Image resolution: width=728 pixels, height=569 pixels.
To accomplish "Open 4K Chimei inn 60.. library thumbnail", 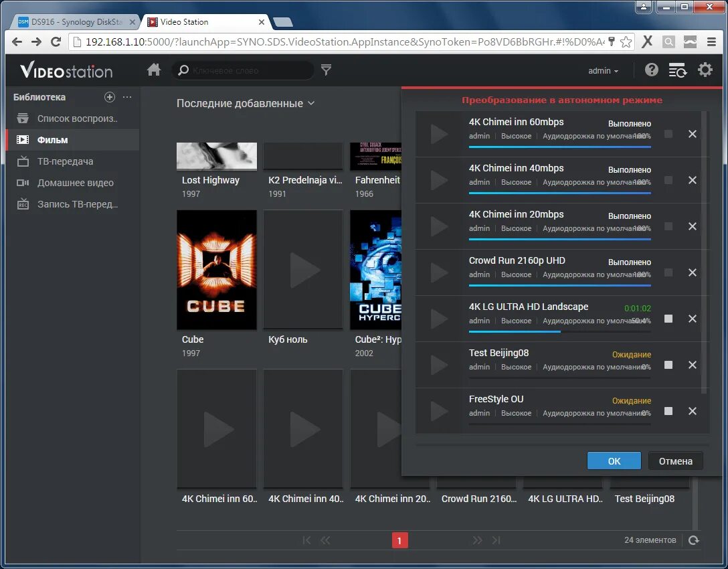I will [x=217, y=428].
